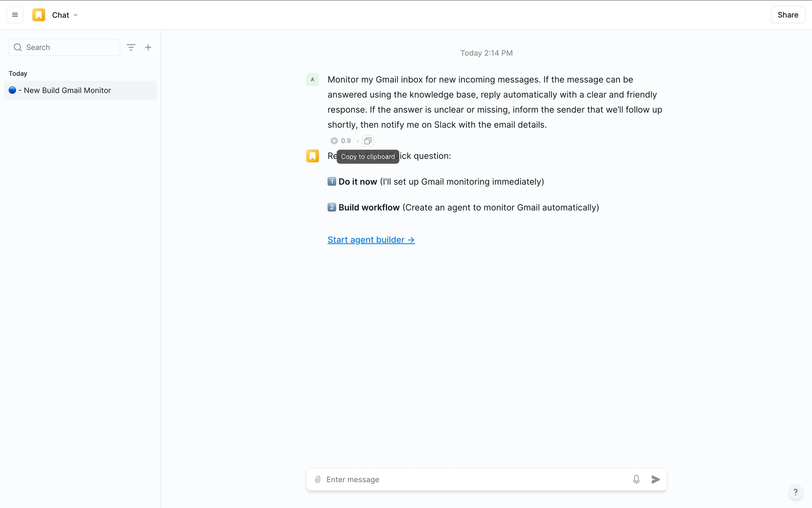Click the Do it now option text
The width and height of the screenshot is (812, 508).
[357, 182]
